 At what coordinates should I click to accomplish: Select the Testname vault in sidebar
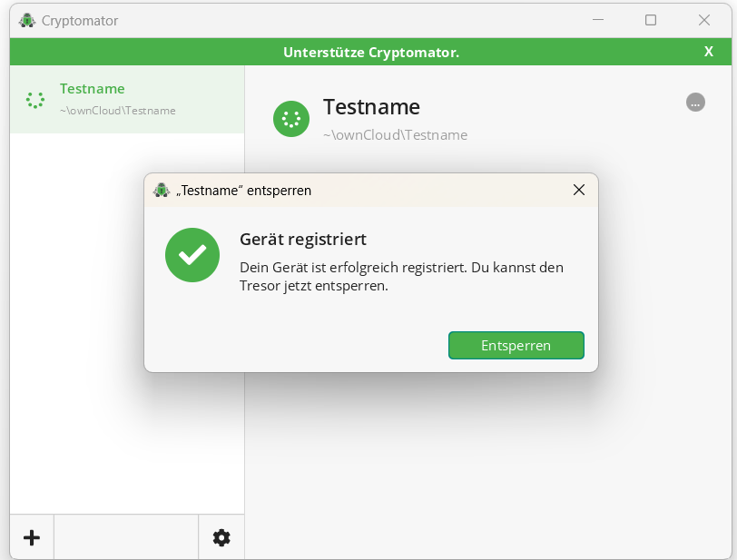[x=127, y=99]
